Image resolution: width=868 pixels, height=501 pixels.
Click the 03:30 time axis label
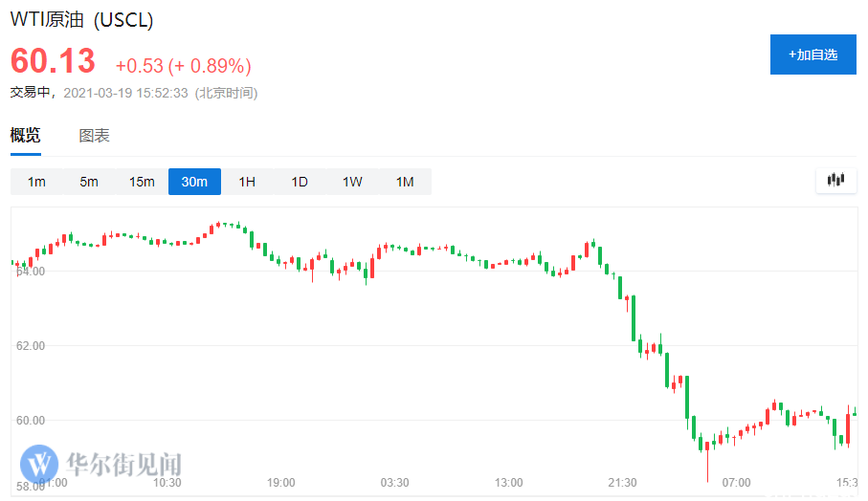point(394,483)
